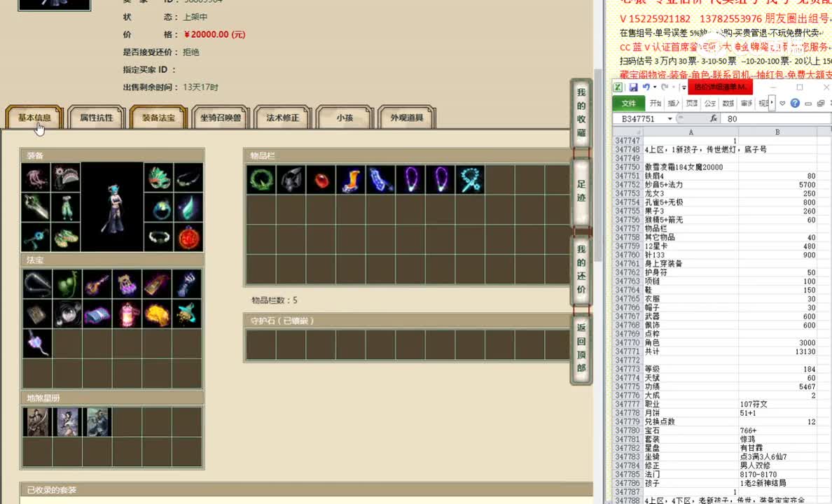This screenshot has height=504, width=832.
Task: Click the blue Help question mark icon in Excel
Action: 795,103
